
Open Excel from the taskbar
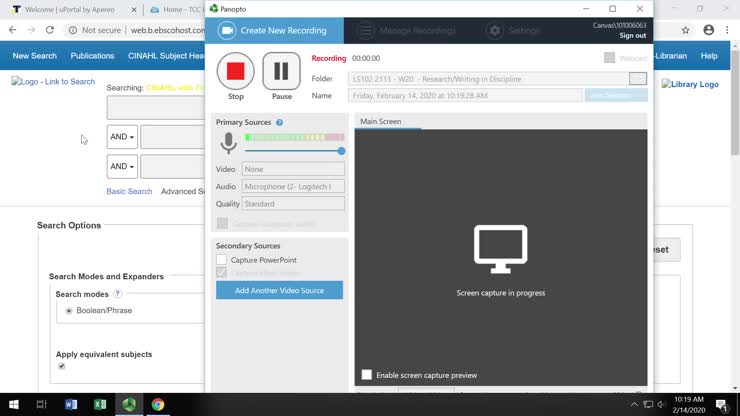click(100, 405)
